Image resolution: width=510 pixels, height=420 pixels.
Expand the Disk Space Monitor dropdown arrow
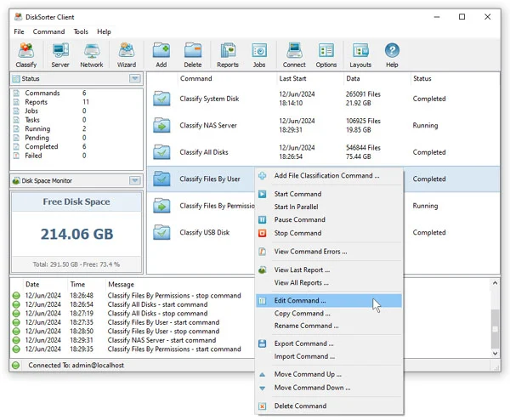pos(135,180)
